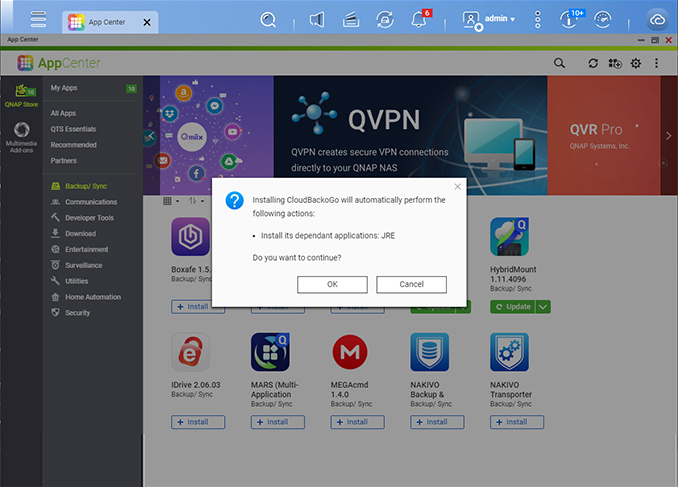This screenshot has width=678, height=487.
Task: Open the vertical three-dot More menu in top bar
Action: [537, 19]
